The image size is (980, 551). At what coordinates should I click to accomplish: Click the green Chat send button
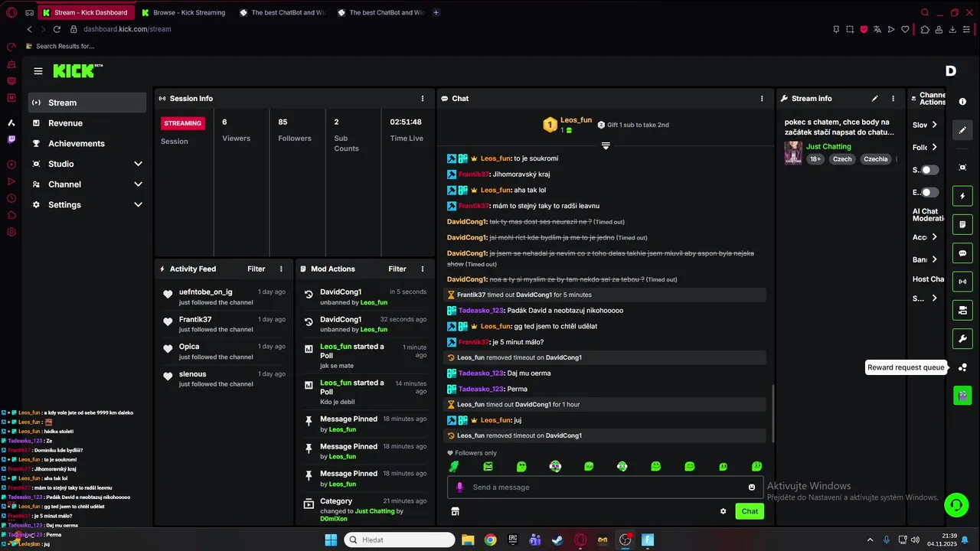[x=750, y=511]
